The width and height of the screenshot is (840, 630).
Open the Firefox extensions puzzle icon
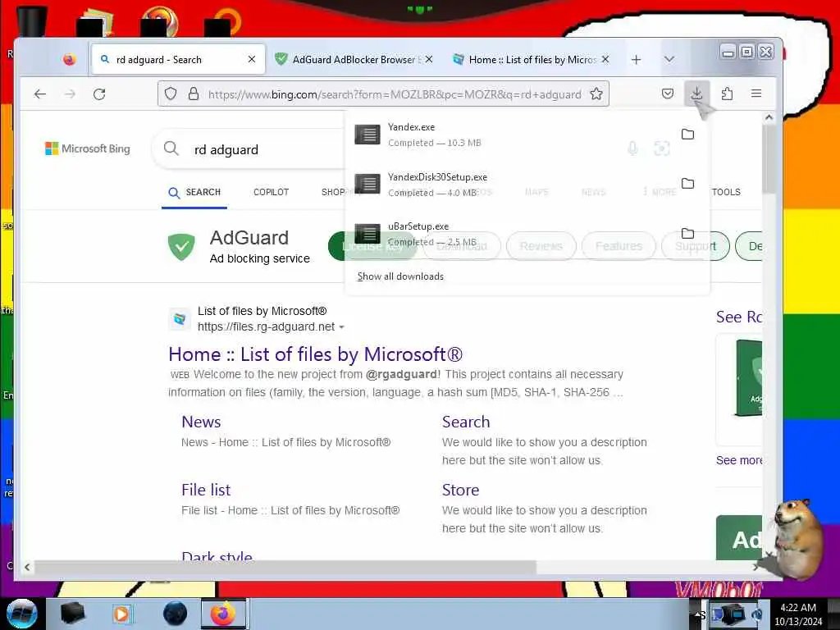click(727, 94)
